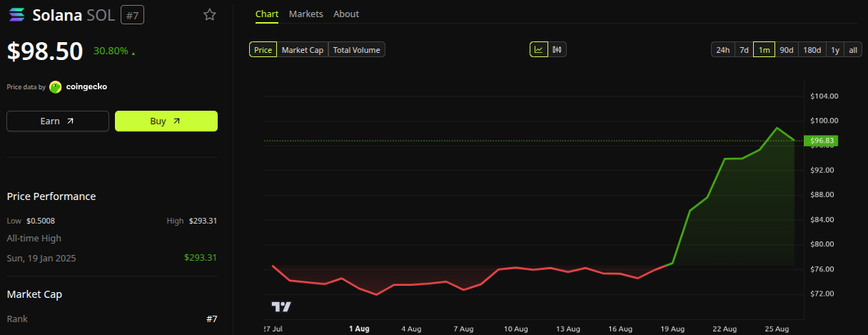The height and width of the screenshot is (335, 868).
Task: Click the Sun, 19 Jan 2025 date
Action: pyautogui.click(x=41, y=258)
